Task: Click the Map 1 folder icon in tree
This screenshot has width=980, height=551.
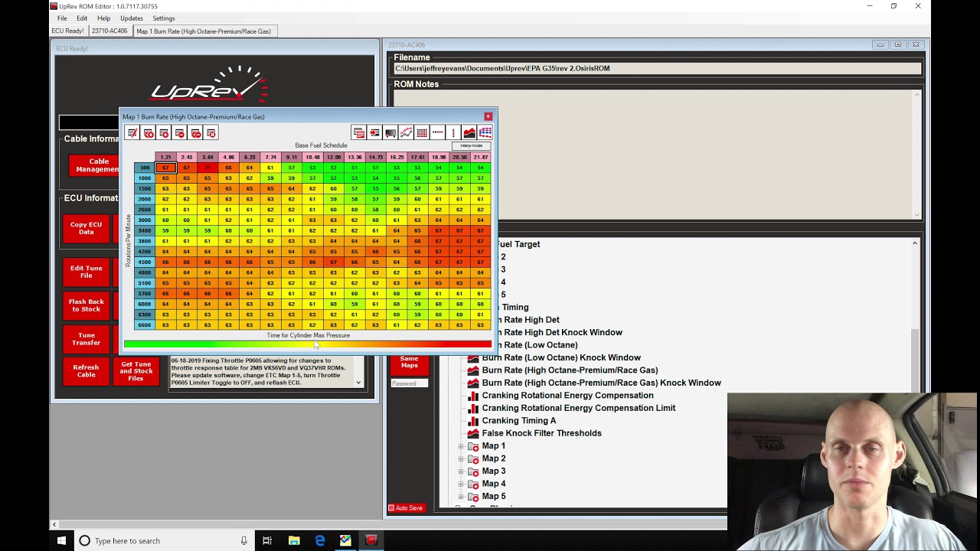Action: pos(473,446)
